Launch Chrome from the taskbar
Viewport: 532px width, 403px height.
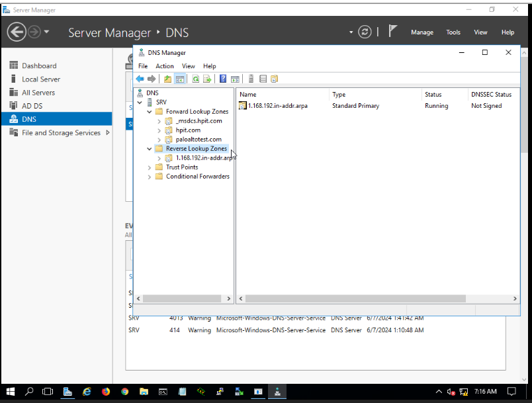point(125,392)
